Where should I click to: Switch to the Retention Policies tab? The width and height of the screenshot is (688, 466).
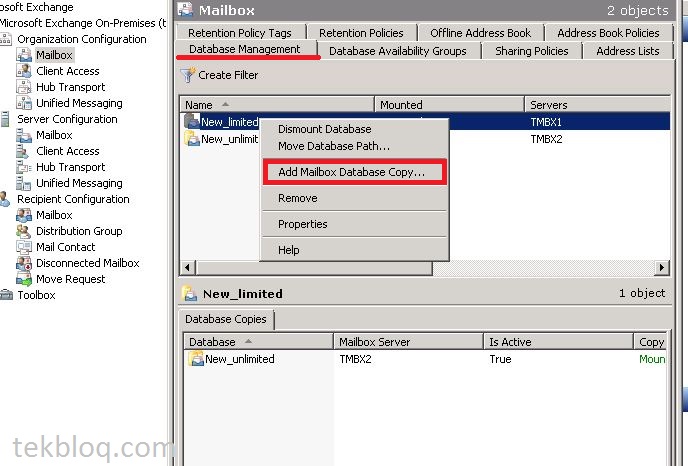[x=361, y=33]
